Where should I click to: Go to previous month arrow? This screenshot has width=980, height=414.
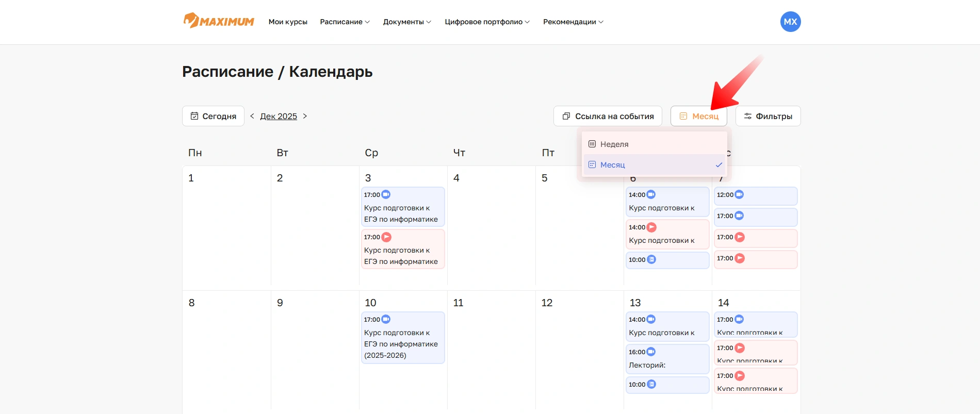pyautogui.click(x=252, y=116)
